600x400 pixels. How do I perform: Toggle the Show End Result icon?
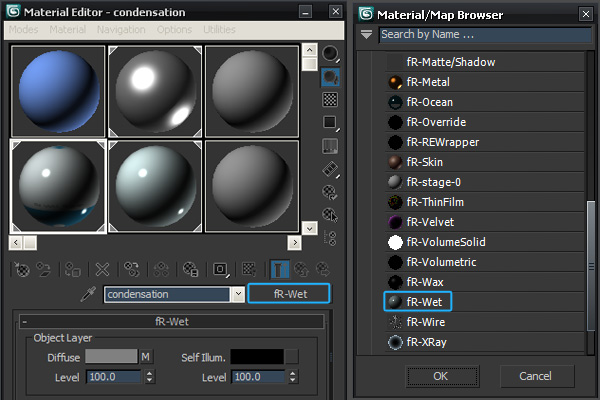[280, 269]
